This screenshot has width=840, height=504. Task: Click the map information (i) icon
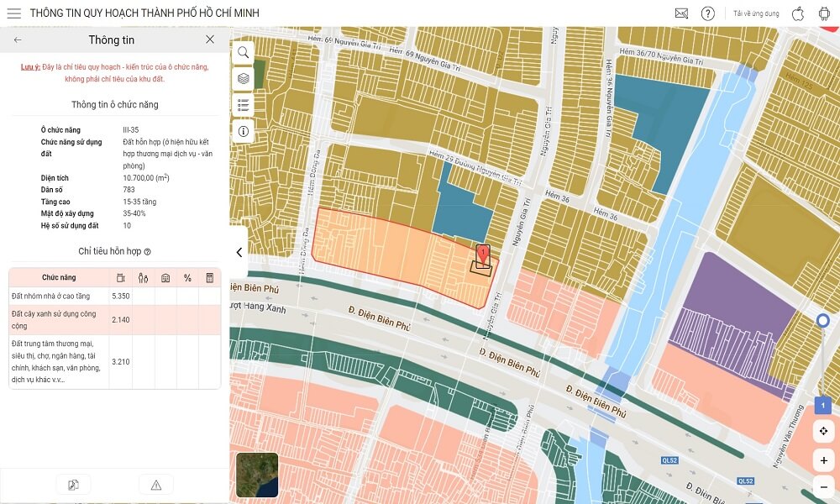click(243, 132)
